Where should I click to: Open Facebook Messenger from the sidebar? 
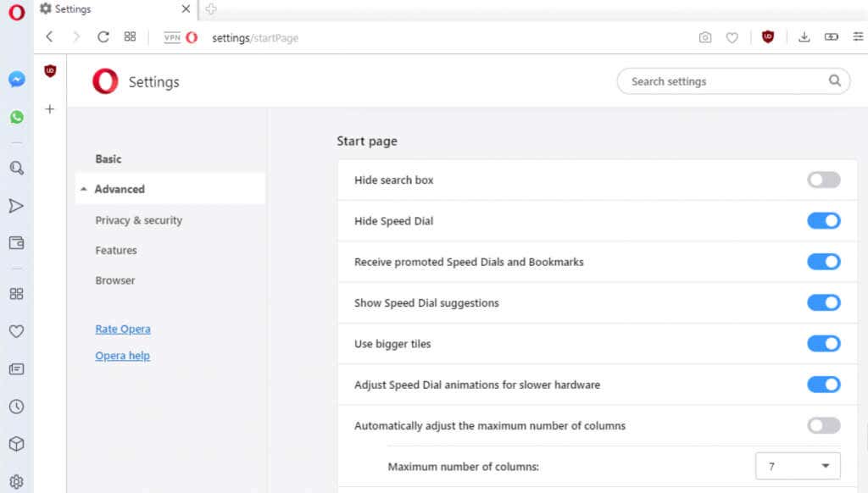click(16, 79)
